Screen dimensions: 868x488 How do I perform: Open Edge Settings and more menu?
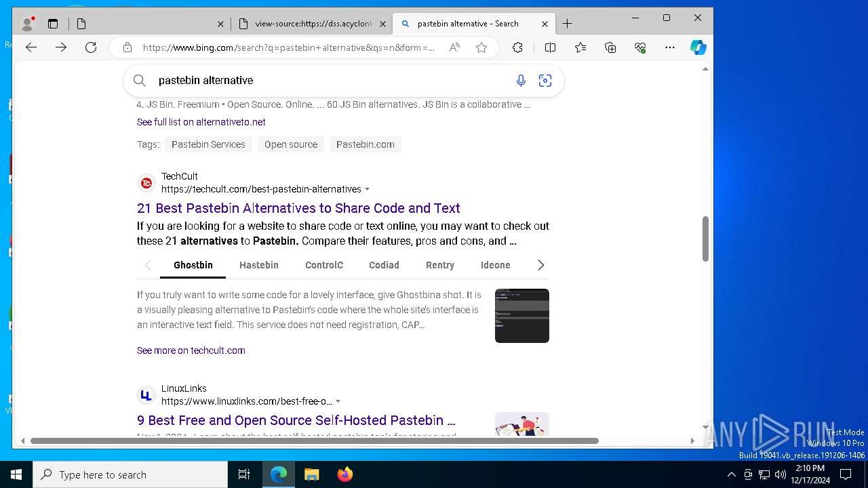coord(670,47)
